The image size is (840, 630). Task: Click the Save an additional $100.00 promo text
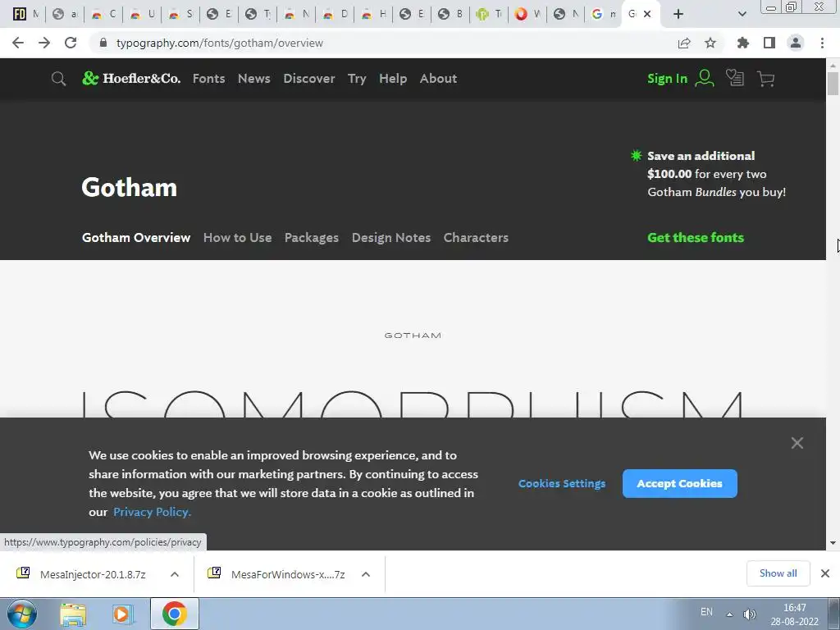tap(716, 174)
